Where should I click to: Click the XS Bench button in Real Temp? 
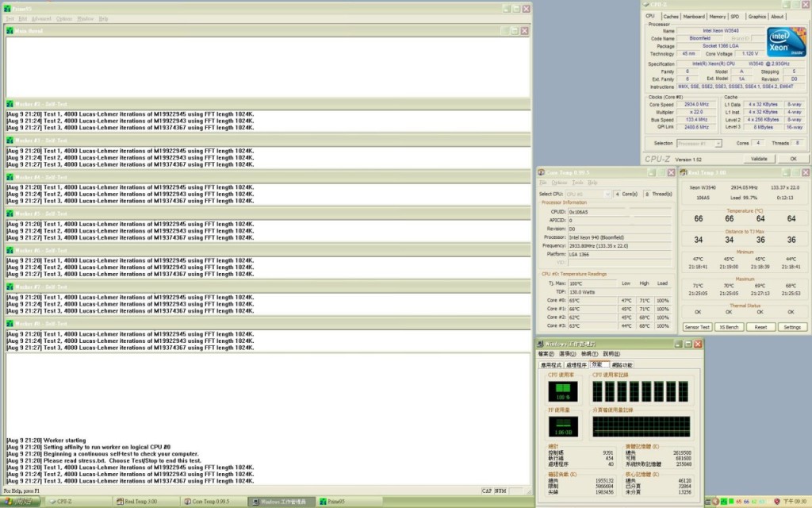[729, 327]
